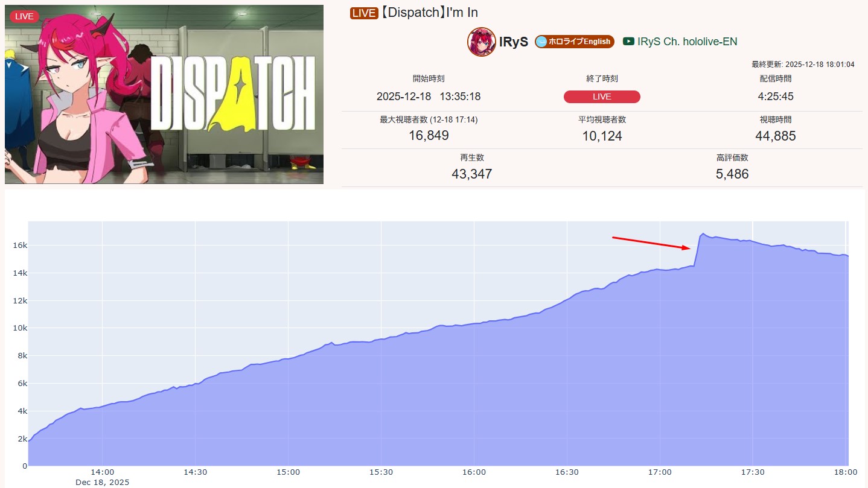
Task: Click the 終了時刻 label
Action: pyautogui.click(x=602, y=78)
